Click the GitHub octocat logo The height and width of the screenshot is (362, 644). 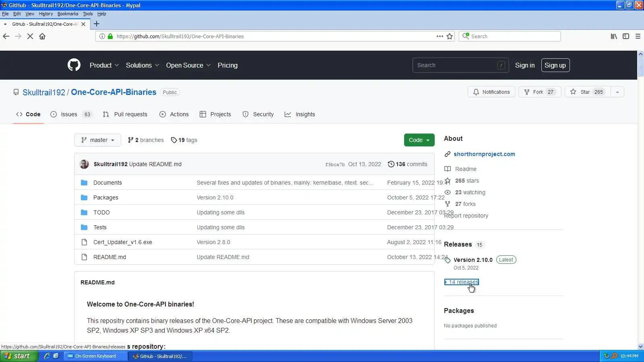click(74, 65)
